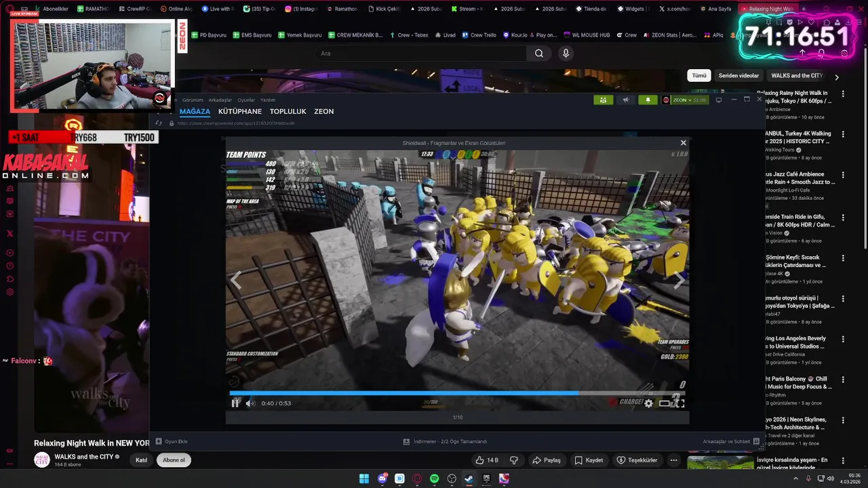The height and width of the screenshot is (488, 868).
Task: Select the Tümü filter chip
Action: 699,76
